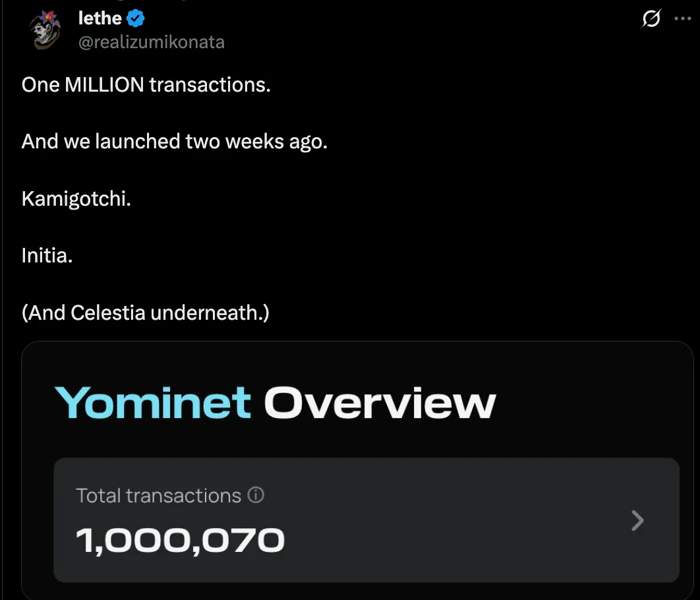Screen dimensions: 700x600
Task: Click the cyan "Yominet" heading word
Action: (152, 402)
